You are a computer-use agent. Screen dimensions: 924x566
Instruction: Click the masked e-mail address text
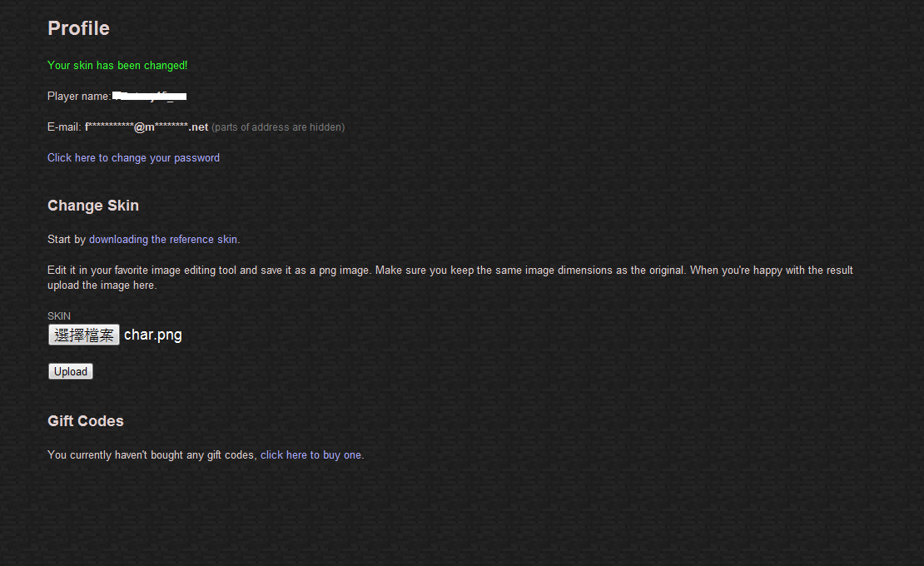[x=147, y=127]
